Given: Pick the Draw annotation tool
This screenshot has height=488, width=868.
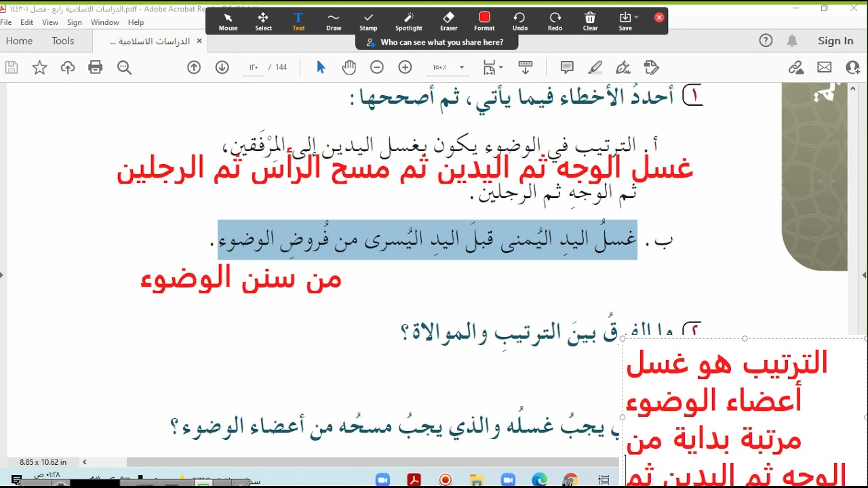Looking at the screenshot, I should pos(334,22).
